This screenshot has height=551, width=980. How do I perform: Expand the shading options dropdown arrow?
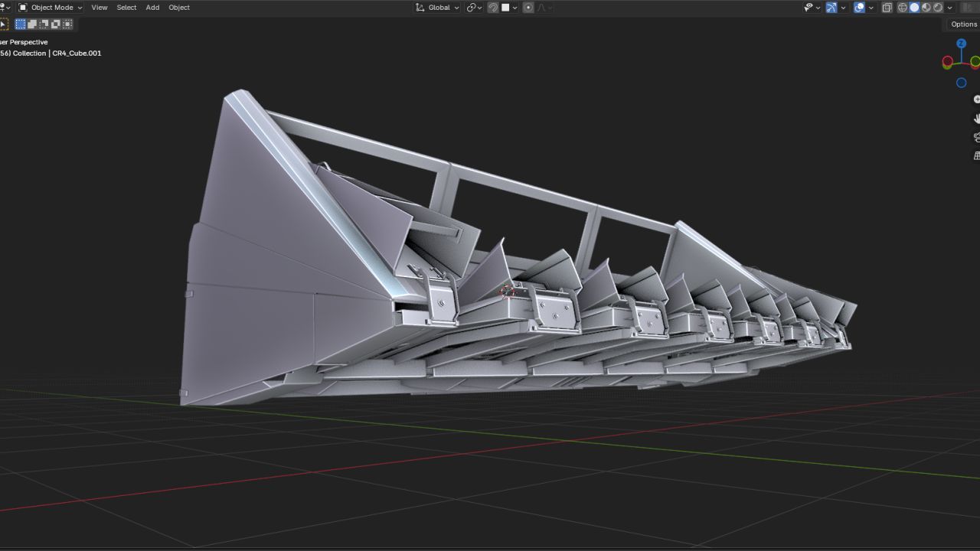pos(950,8)
